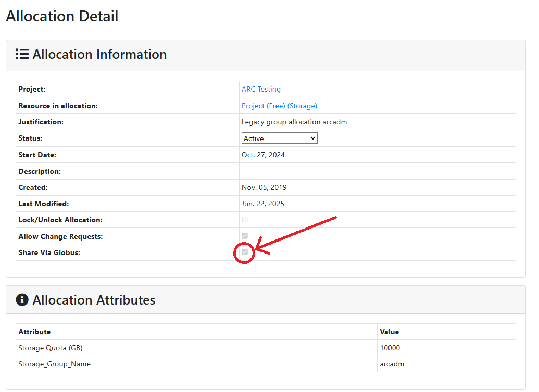Open the ARC Testing project link
Image resolution: width=539 pixels, height=392 pixels.
[261, 90]
